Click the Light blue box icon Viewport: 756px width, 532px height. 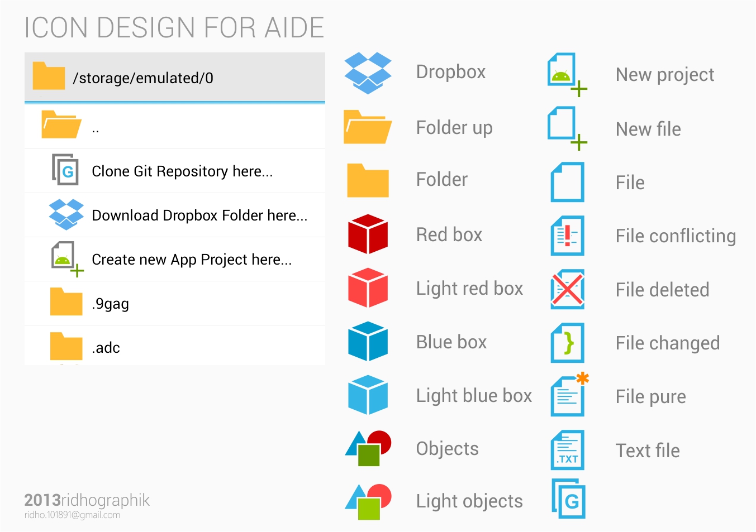coord(368,395)
